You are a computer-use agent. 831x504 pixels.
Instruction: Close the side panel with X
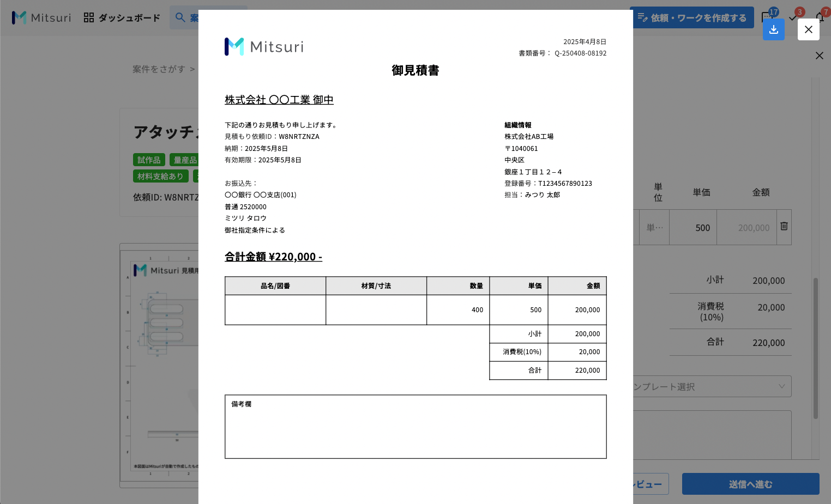(819, 56)
